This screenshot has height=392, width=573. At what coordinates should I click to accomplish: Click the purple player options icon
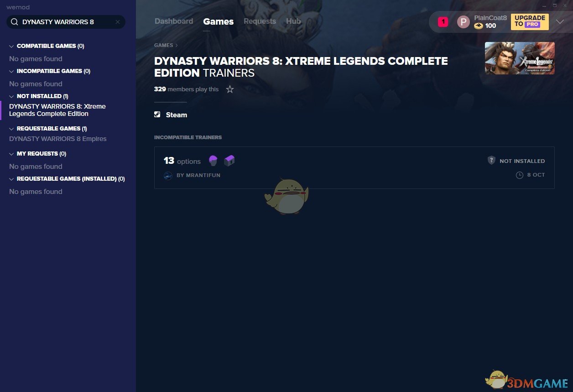pos(213,161)
